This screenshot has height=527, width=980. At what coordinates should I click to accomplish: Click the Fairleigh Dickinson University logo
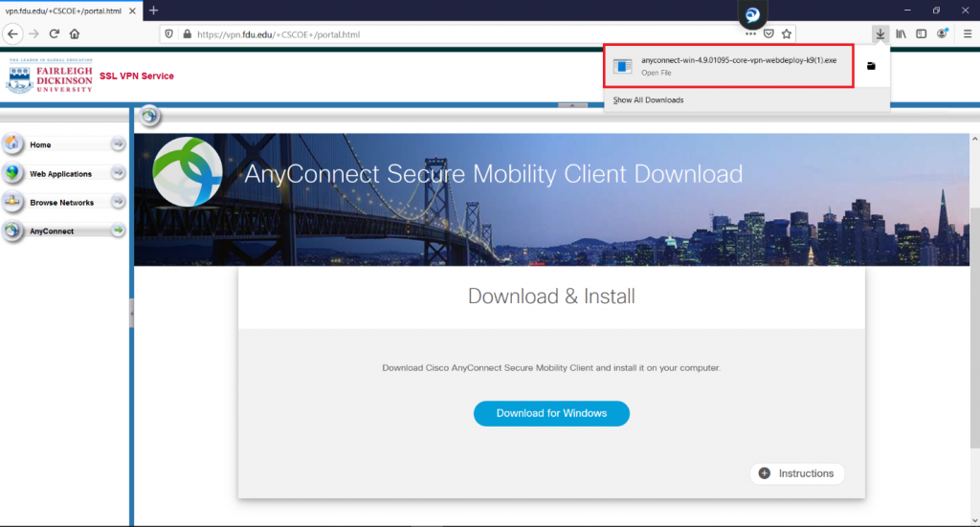[50, 77]
